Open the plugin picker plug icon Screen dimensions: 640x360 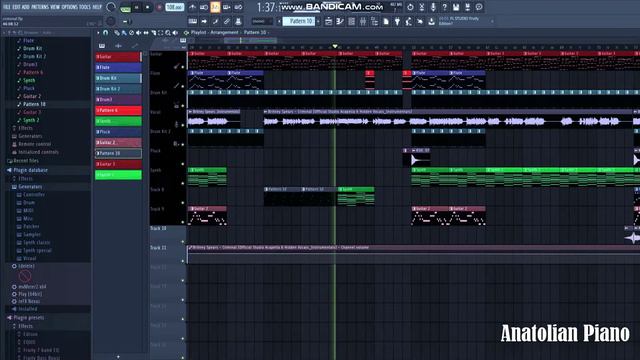coord(397,21)
